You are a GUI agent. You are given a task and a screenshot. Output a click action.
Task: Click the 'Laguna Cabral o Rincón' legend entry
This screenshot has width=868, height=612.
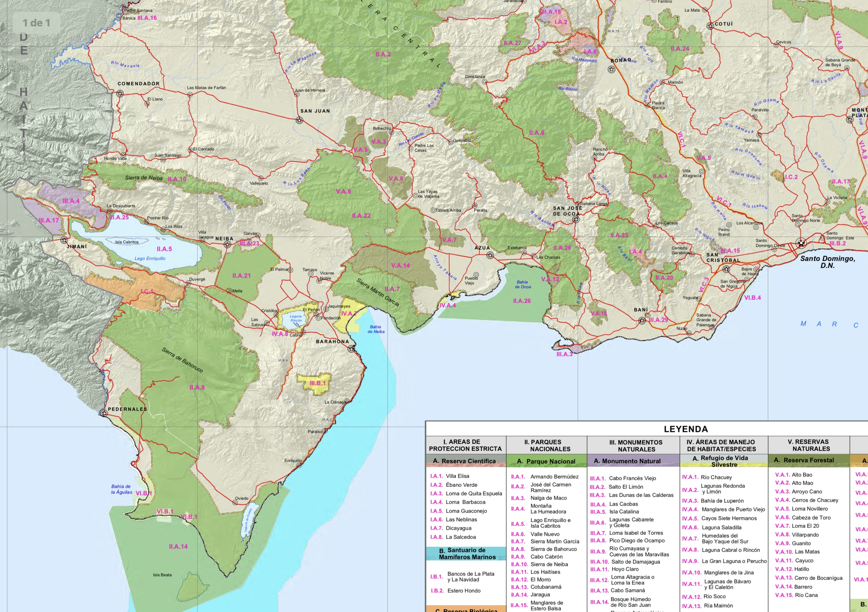click(730, 550)
